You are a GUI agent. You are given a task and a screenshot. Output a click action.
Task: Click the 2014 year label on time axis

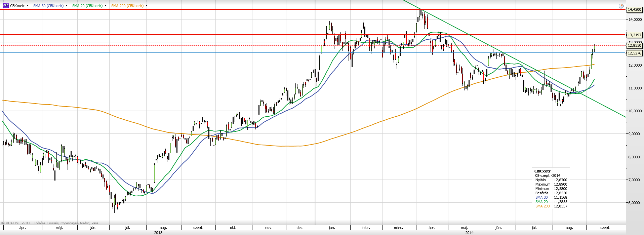[470, 233]
